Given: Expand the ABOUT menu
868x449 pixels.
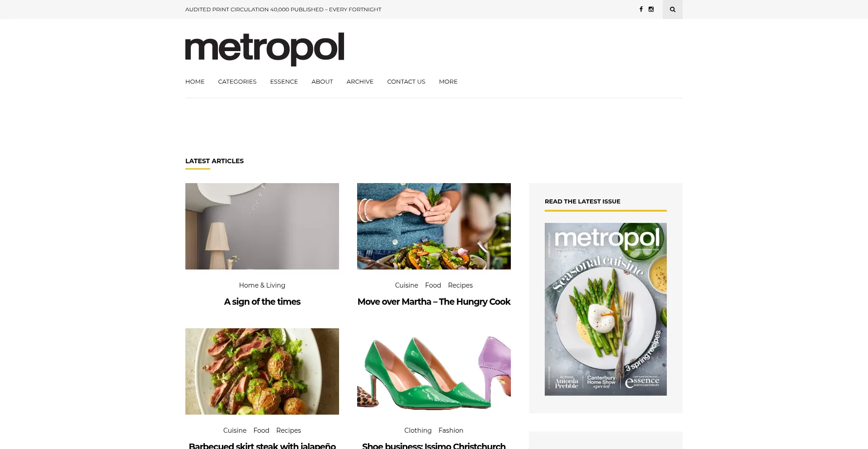Looking at the screenshot, I should tap(322, 82).
